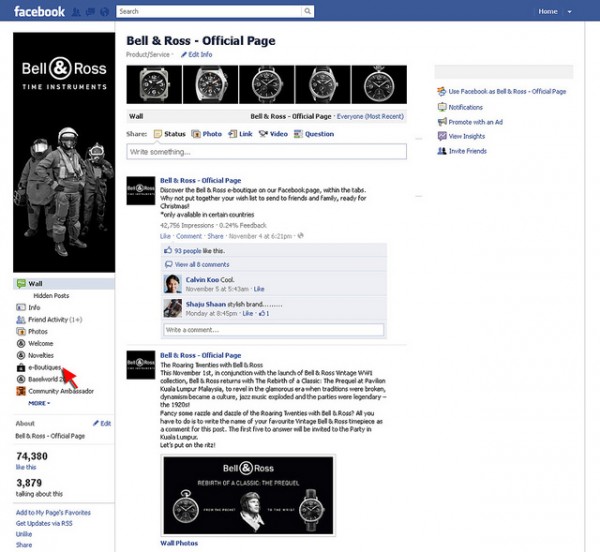Click Share link at sidebar bottom
600x552 pixels.
tap(24, 545)
